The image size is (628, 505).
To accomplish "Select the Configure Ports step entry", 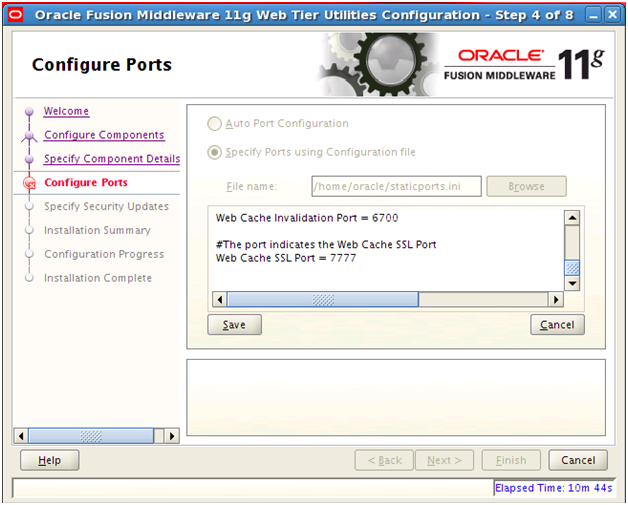I will pyautogui.click(x=86, y=183).
